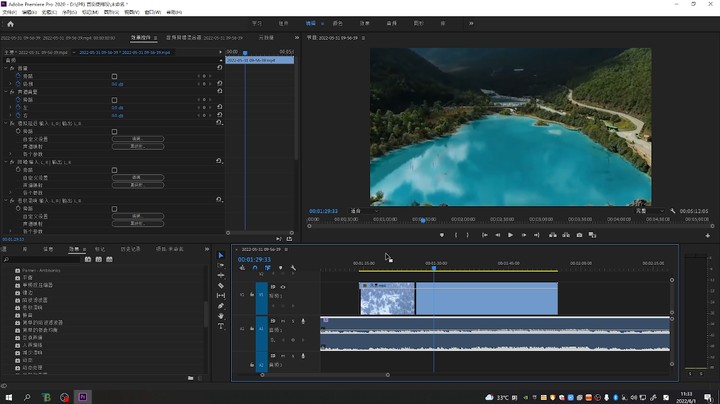Expand the Level parameter row
Image resolution: width=720 pixels, height=404 pixels.
tap(11, 84)
